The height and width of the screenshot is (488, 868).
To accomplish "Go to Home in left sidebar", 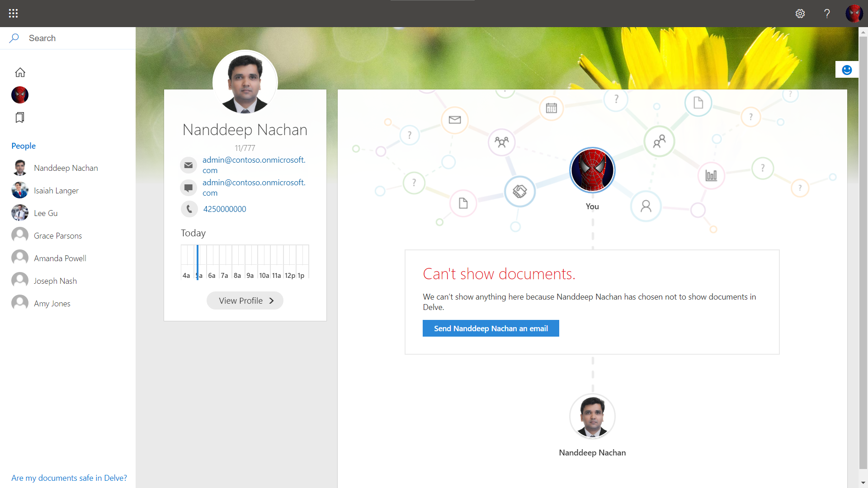I will (20, 72).
